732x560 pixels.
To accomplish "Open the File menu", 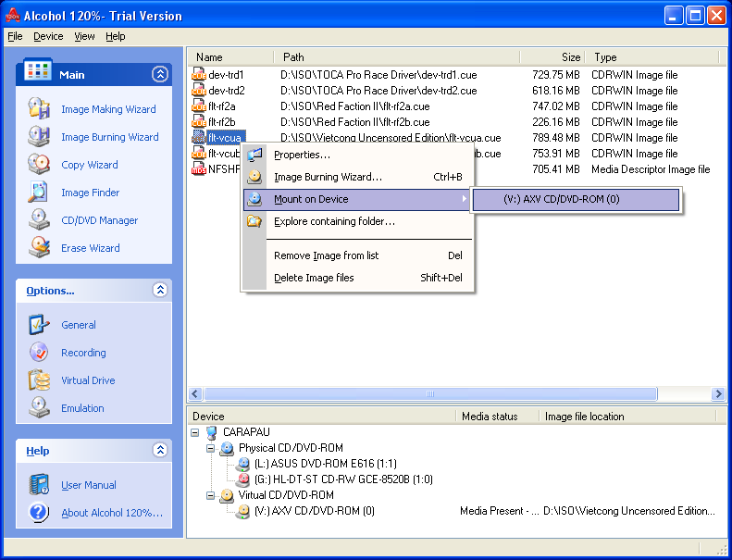I will click(15, 36).
